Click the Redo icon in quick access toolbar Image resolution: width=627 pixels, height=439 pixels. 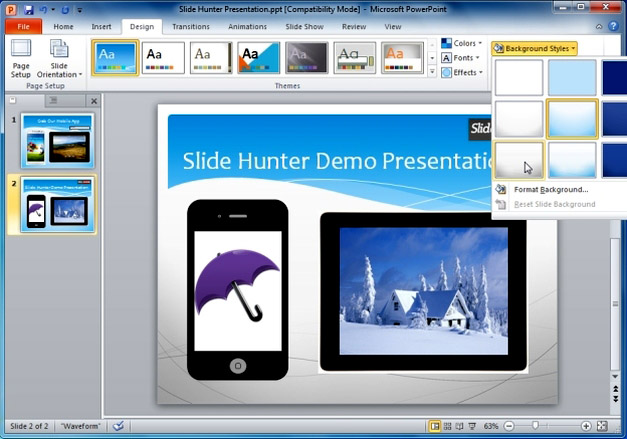(x=65, y=10)
